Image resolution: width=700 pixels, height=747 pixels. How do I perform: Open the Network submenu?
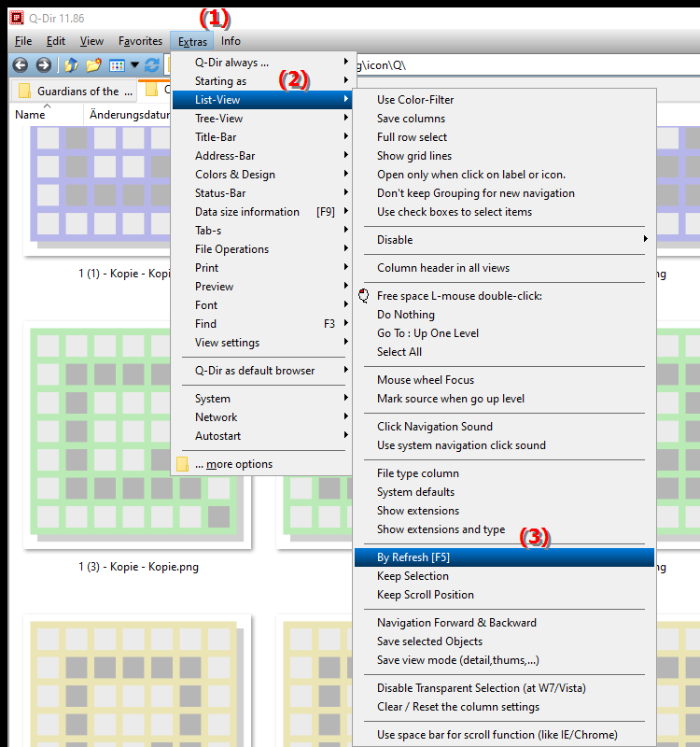(x=263, y=417)
